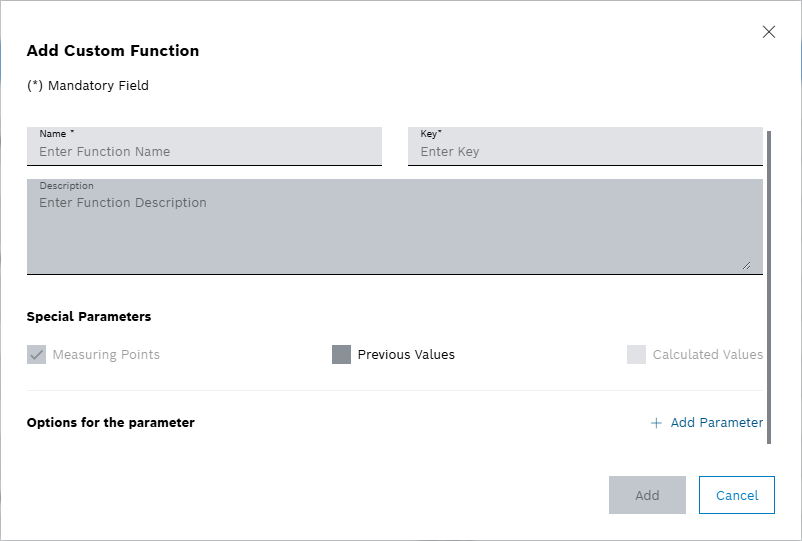Toggle the Measuring Points checkbox
The height and width of the screenshot is (541, 802).
pos(37,355)
